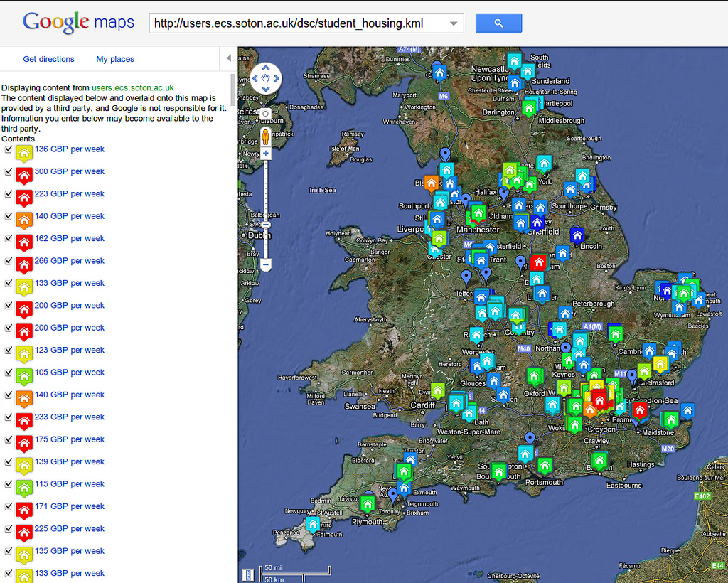
Task: Hide the 233 GBP per week listing
Action: click(x=8, y=417)
